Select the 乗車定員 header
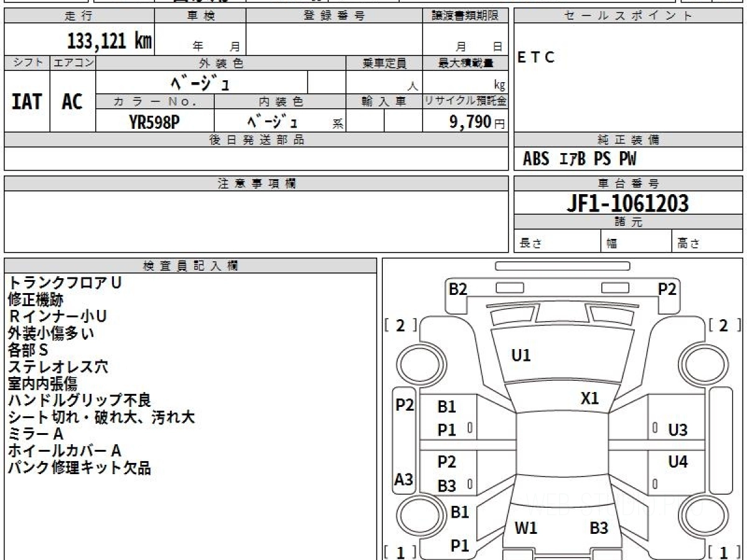This screenshot has width=747, height=560. tap(384, 63)
